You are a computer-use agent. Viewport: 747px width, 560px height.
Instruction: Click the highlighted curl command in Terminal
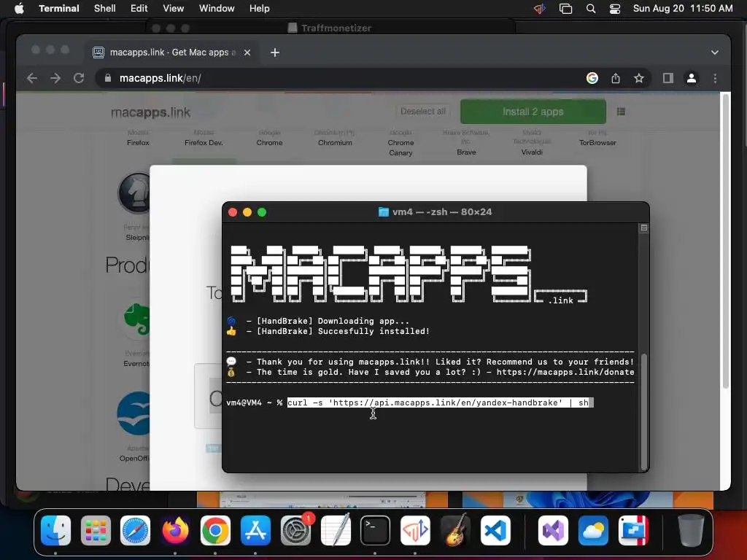point(438,402)
